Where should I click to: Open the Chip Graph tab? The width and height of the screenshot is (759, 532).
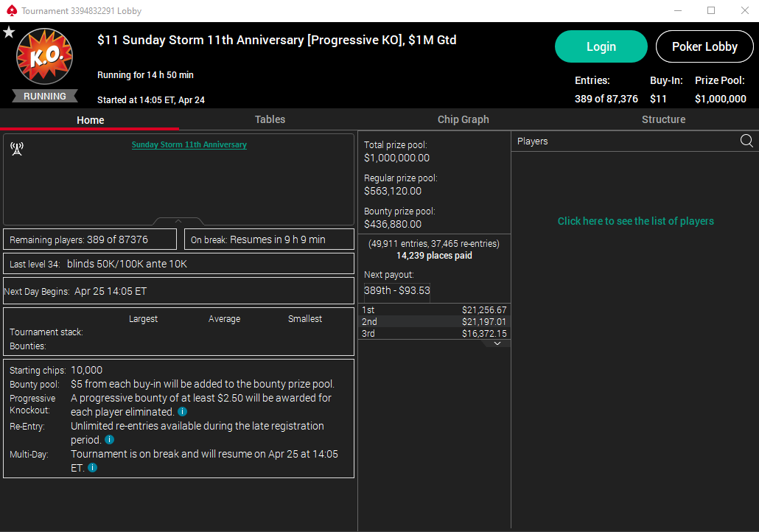click(x=464, y=119)
